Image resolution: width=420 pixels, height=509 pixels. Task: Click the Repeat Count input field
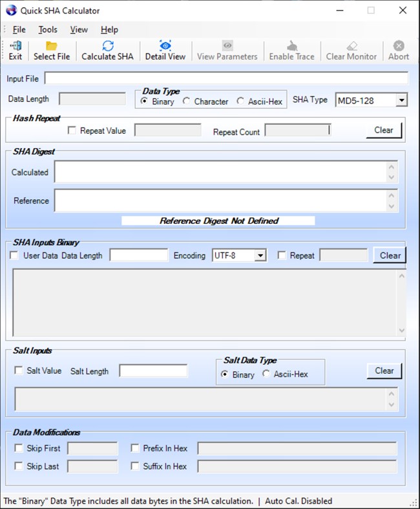298,130
